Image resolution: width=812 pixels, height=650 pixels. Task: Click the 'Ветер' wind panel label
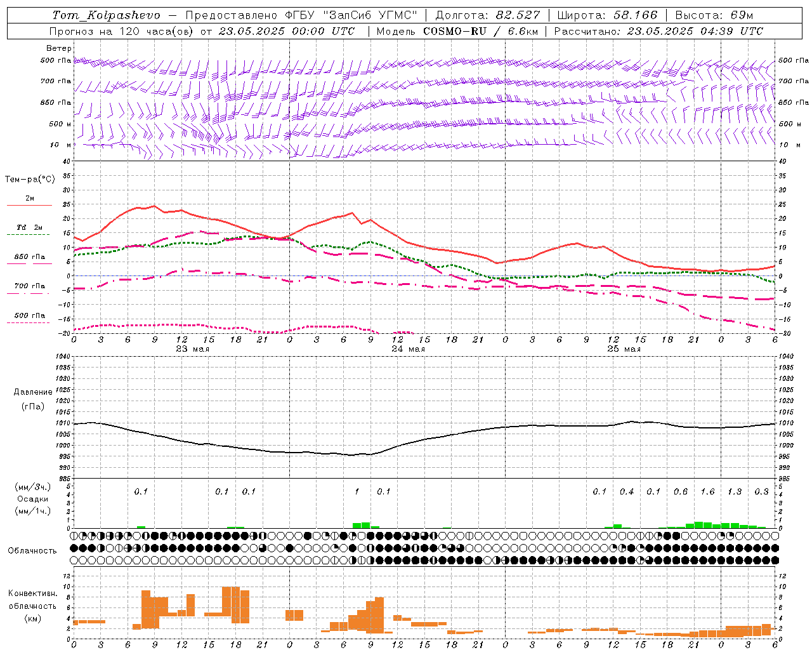[x=59, y=48]
